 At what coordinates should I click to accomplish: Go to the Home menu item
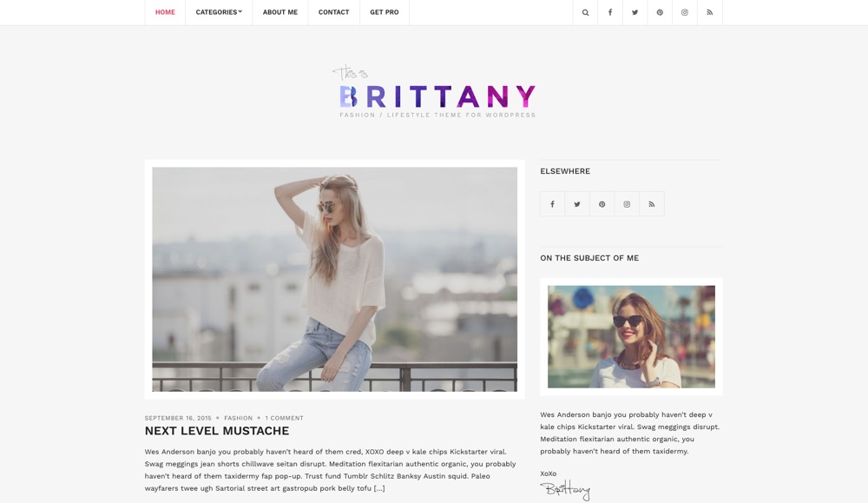click(165, 12)
